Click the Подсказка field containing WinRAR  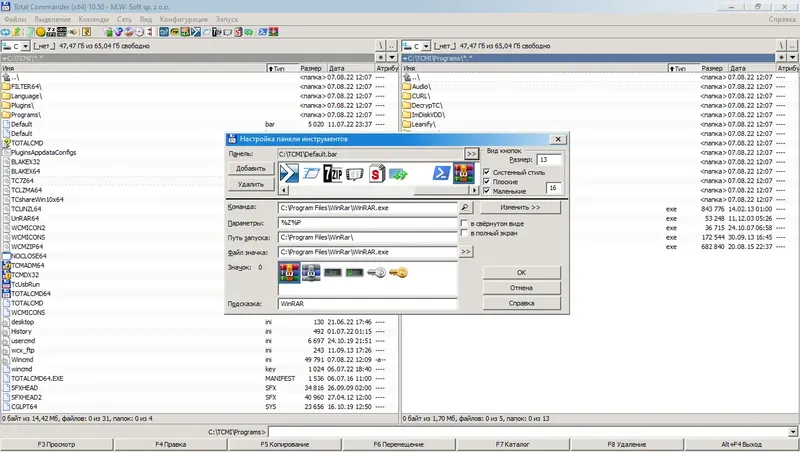(x=367, y=304)
